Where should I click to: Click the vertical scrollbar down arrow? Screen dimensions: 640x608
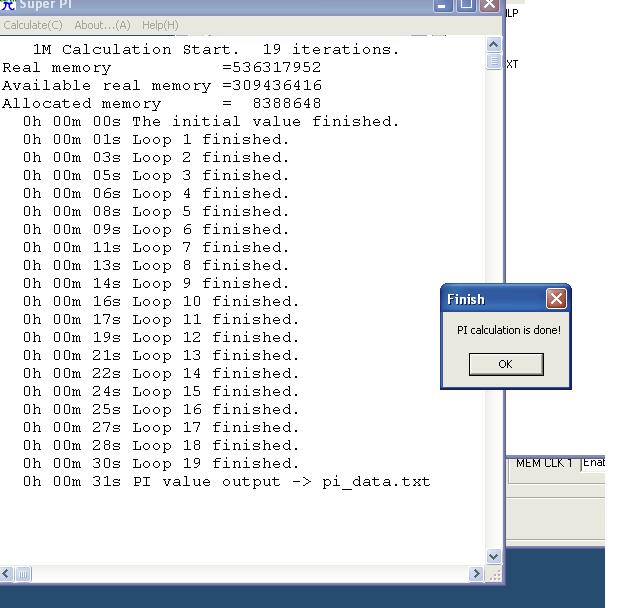pos(493,556)
